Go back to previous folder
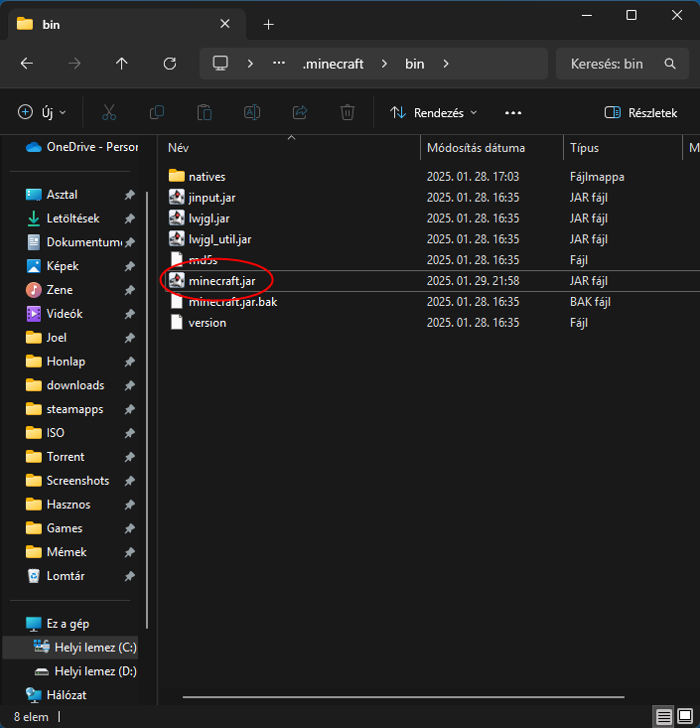 (x=27, y=64)
